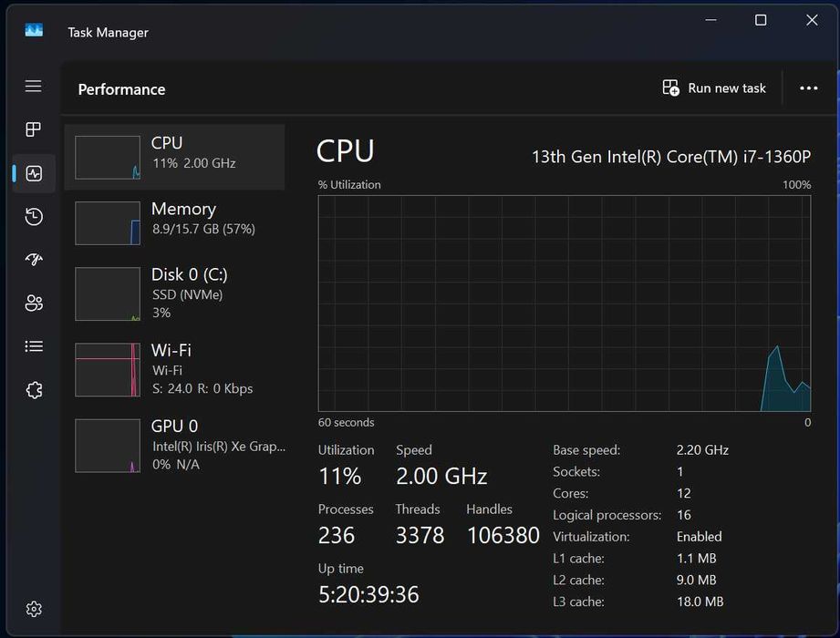
Task: Maximize the Task Manager window
Action: tap(760, 20)
